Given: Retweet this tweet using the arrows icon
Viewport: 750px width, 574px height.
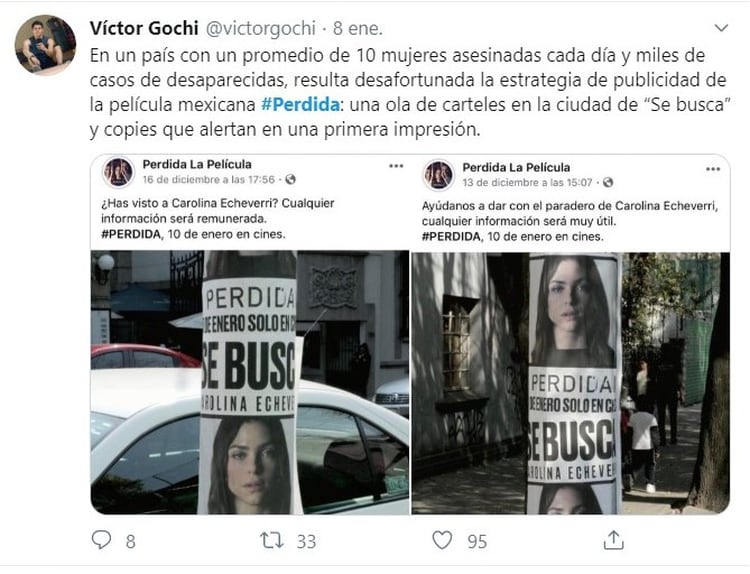Looking at the screenshot, I should tap(272, 541).
